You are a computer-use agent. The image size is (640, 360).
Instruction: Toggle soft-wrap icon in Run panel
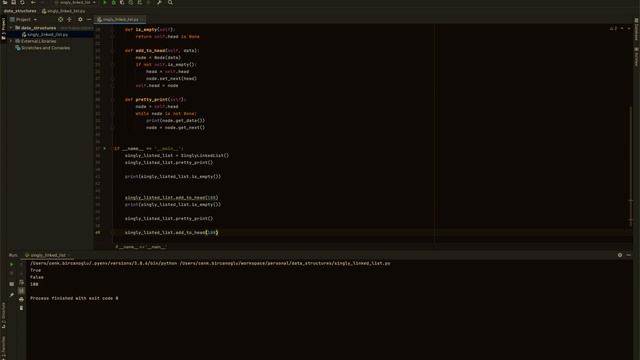[21, 282]
